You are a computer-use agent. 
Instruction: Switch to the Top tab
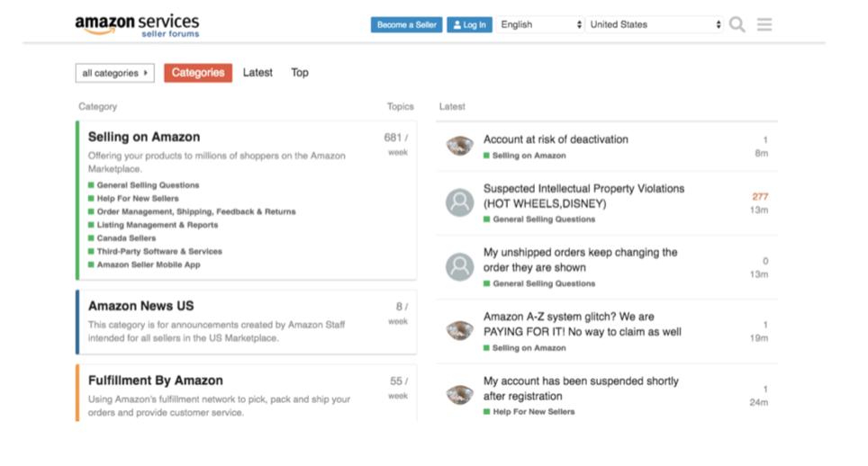(x=300, y=72)
